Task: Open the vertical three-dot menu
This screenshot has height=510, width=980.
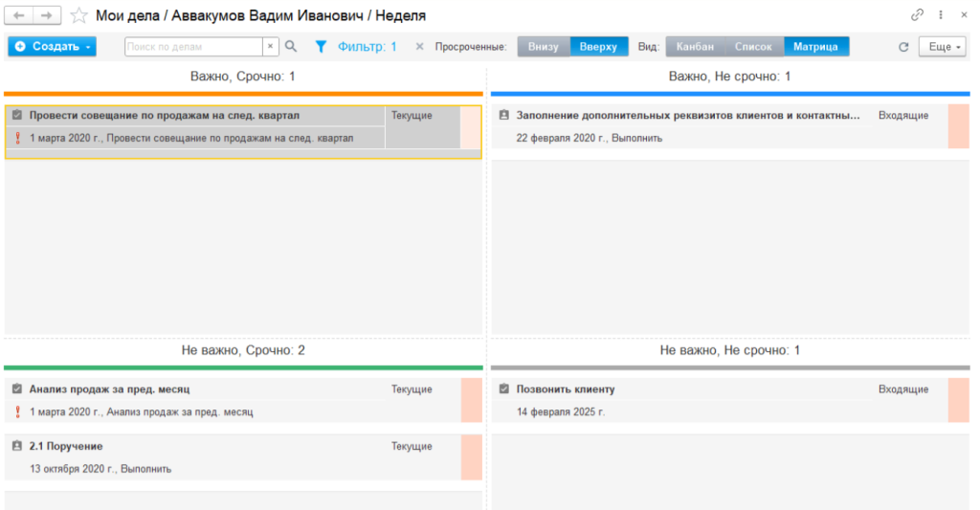Action: tap(941, 15)
